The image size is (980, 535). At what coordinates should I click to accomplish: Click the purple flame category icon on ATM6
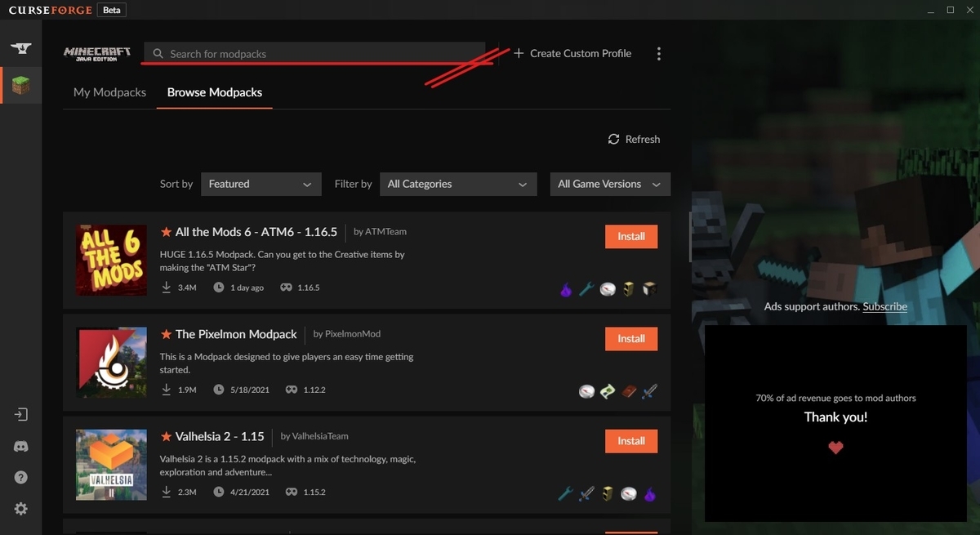coord(565,288)
